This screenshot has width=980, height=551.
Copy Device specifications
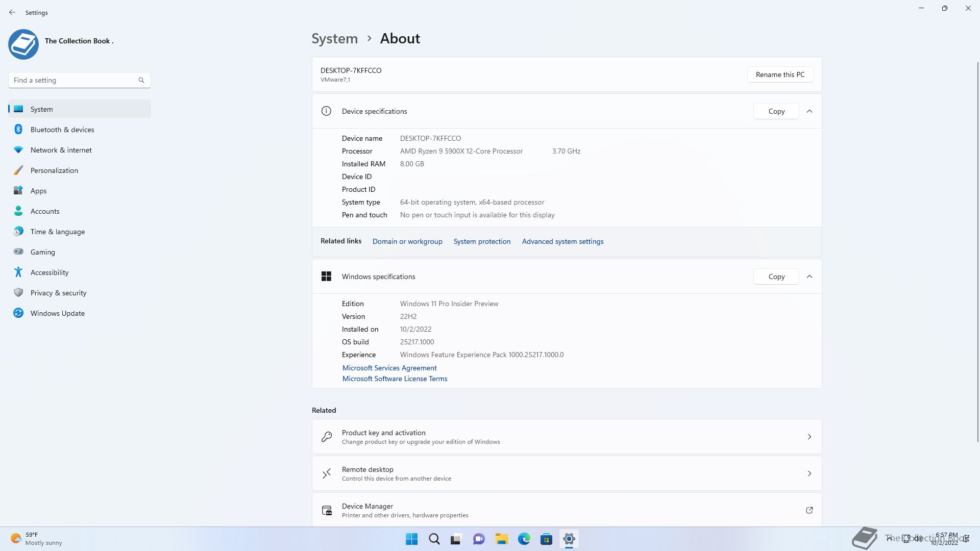click(776, 111)
